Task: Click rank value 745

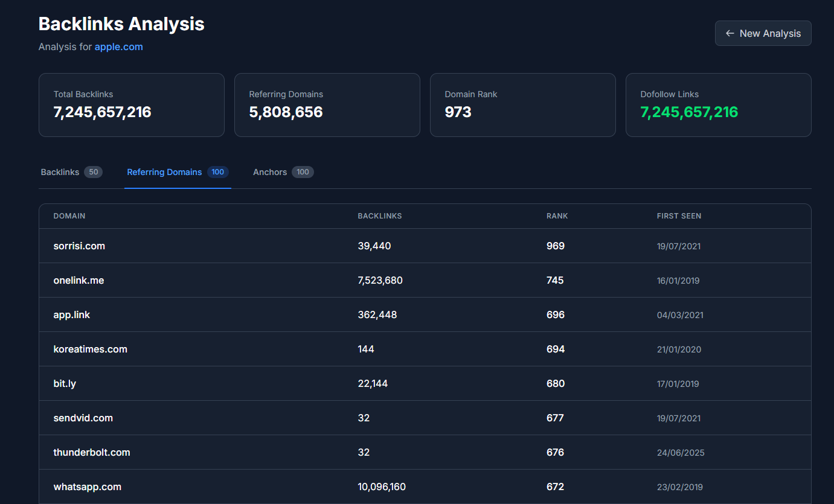Action: (555, 280)
